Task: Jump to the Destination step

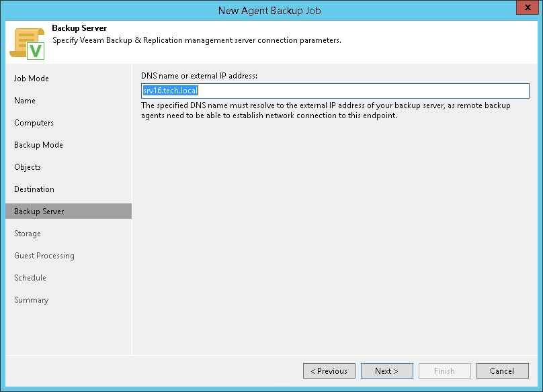Action: tap(34, 189)
